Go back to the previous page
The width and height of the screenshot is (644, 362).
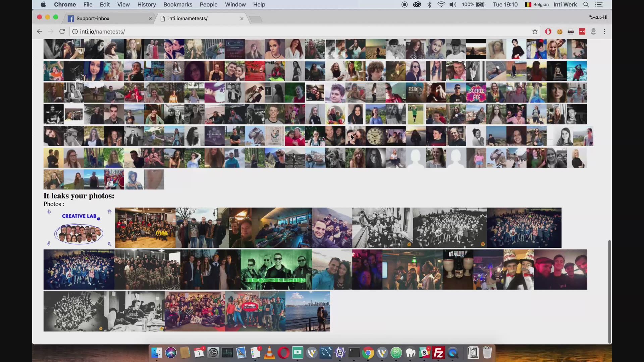pyautogui.click(x=40, y=32)
